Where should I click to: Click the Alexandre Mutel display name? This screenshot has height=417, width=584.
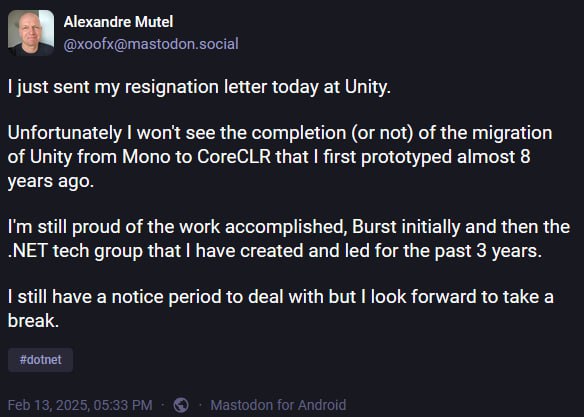point(118,22)
